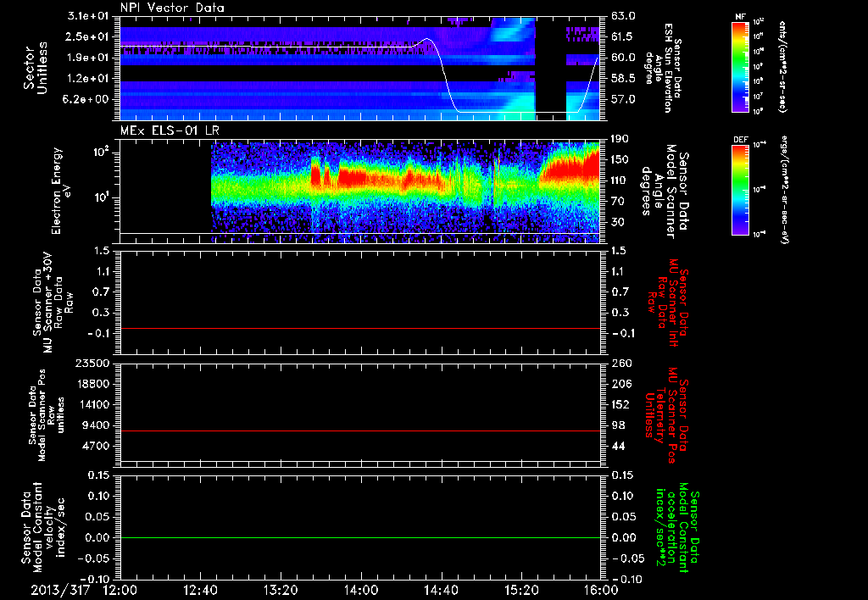Click the 18800 scanner position tick
This screenshot has height=600, width=868.
coord(92,384)
